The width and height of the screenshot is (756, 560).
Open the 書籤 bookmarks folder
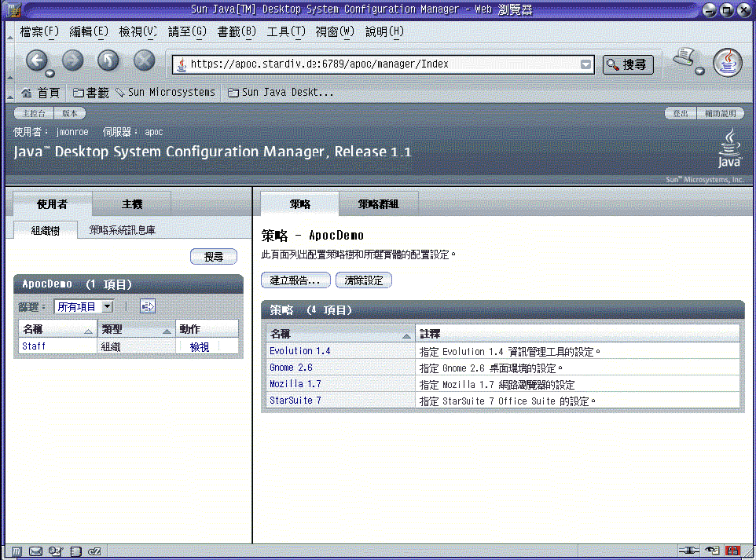(x=90, y=93)
